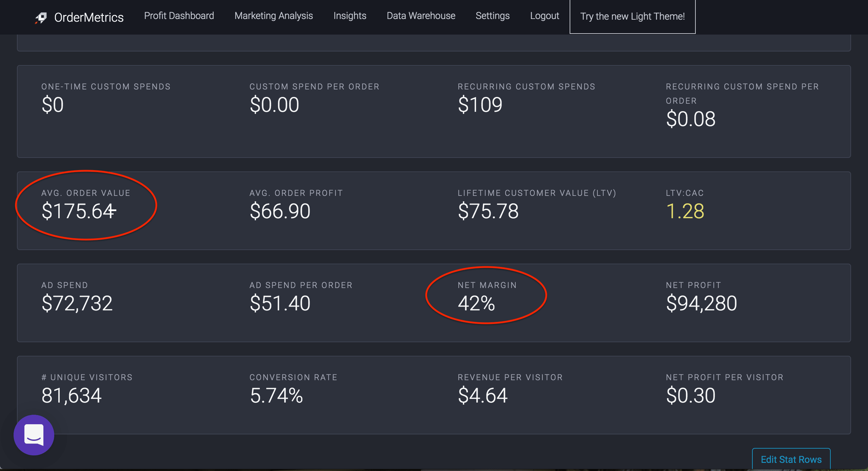Click the OrderMetrics rocket logo icon
This screenshot has width=868, height=471.
[41, 18]
